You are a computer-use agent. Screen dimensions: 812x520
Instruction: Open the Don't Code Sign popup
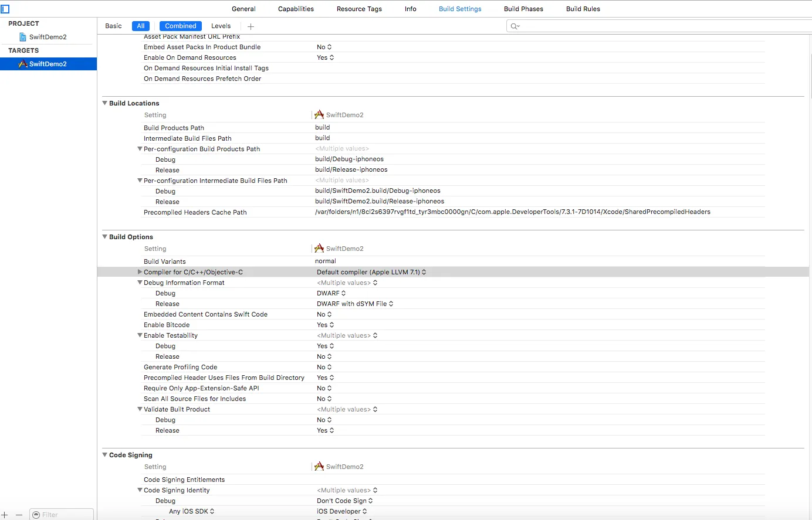point(345,501)
